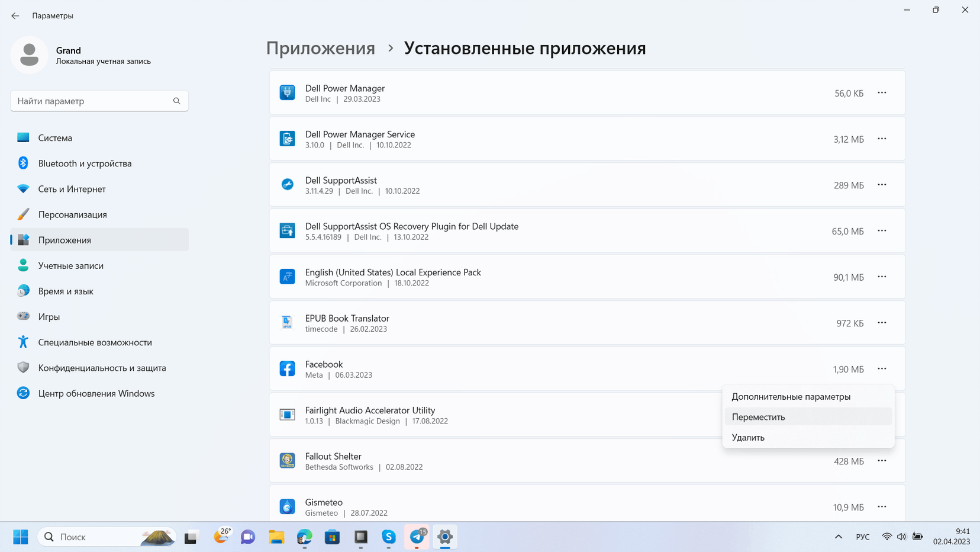The width and height of the screenshot is (980, 552).
Task: Open Microsoft Edge from the taskbar
Action: (304, 537)
